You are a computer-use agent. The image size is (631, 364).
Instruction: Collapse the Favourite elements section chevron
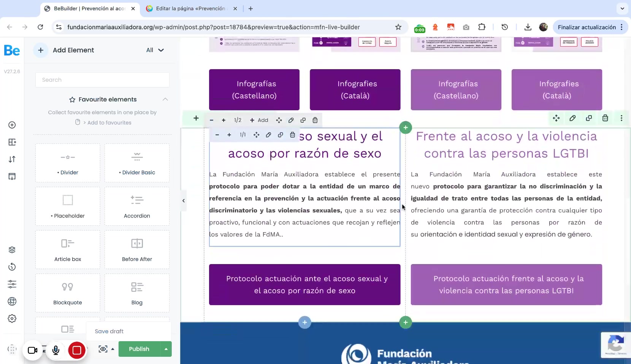(x=165, y=99)
